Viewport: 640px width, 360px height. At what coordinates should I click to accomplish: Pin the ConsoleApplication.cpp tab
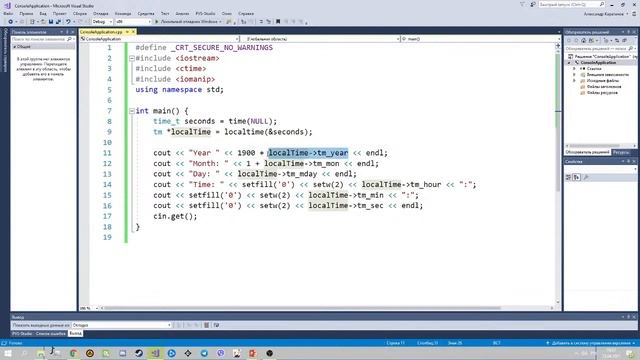(x=127, y=31)
